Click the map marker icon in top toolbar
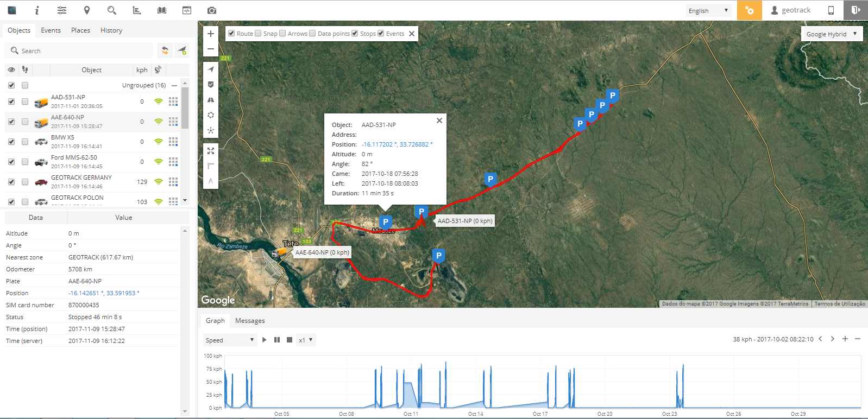This screenshot has width=868, height=419. click(87, 10)
